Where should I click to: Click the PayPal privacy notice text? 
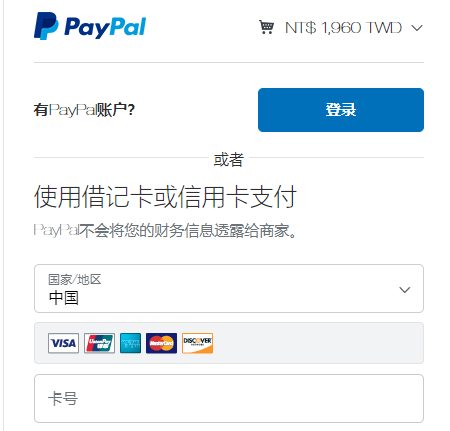165,231
